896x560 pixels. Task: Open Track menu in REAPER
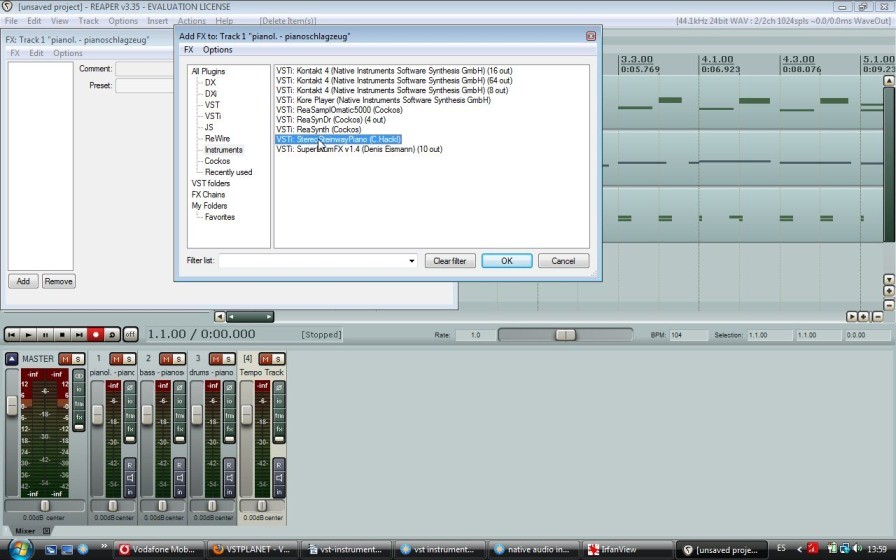click(89, 21)
